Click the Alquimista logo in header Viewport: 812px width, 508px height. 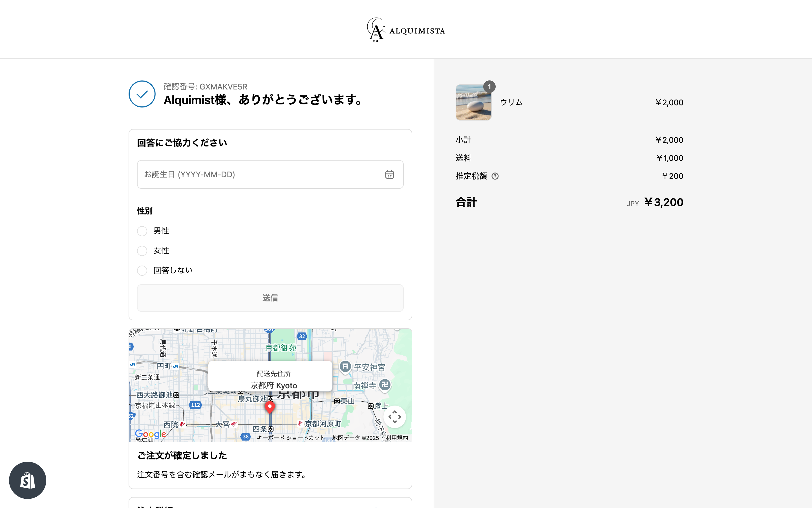406,30
